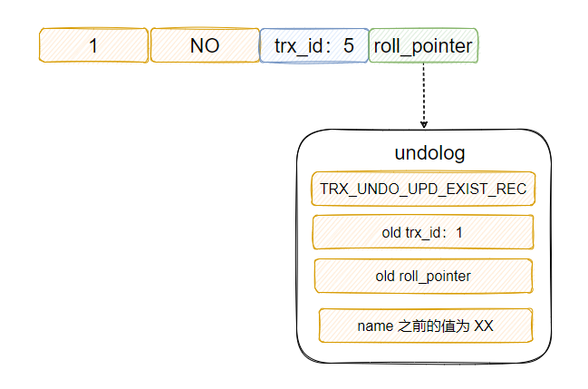Click the 之前的值为 text in the undolog
Image resolution: width=588 pixels, height=389 pixels.
pos(433,326)
